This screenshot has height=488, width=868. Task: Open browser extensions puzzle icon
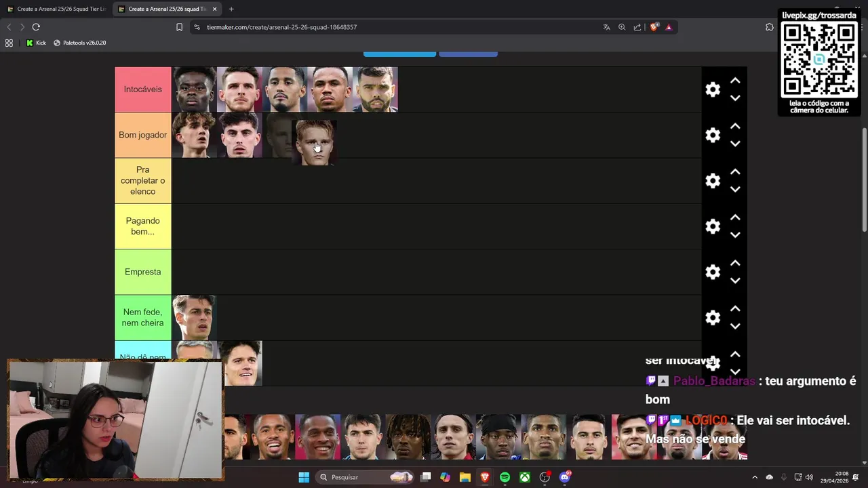point(769,27)
